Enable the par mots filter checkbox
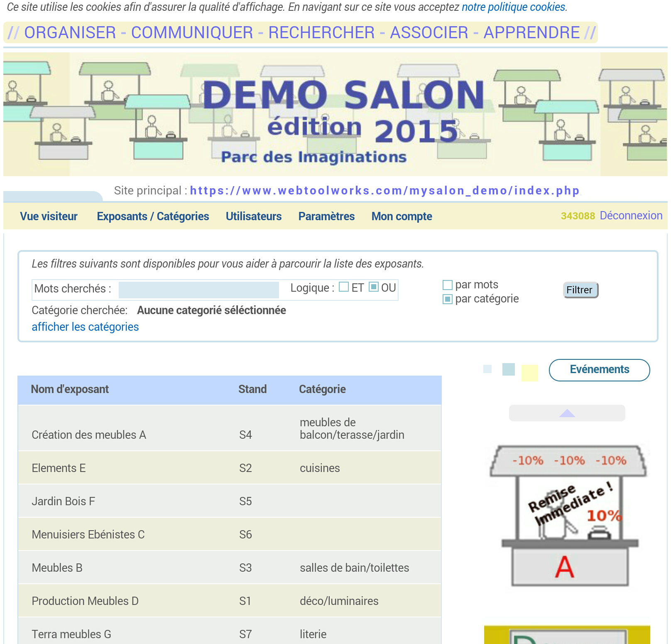671x644 pixels. coord(448,285)
